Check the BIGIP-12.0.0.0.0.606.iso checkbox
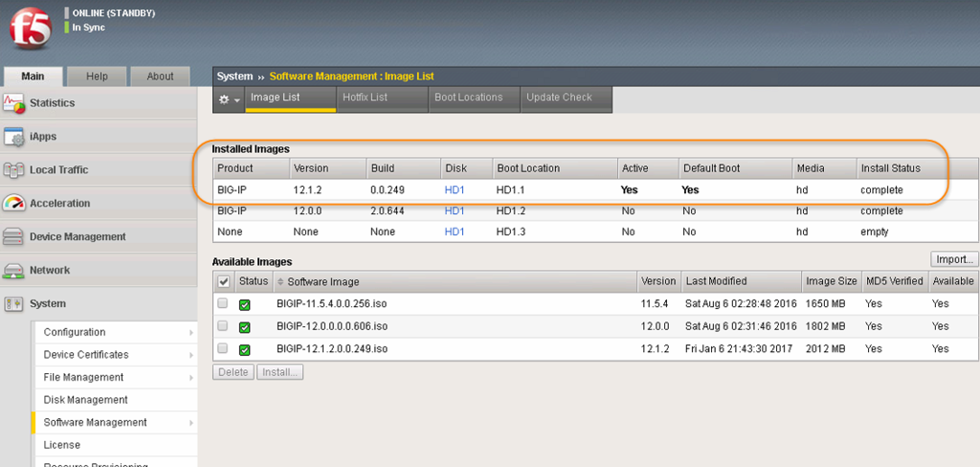The image size is (980, 467). point(222,325)
